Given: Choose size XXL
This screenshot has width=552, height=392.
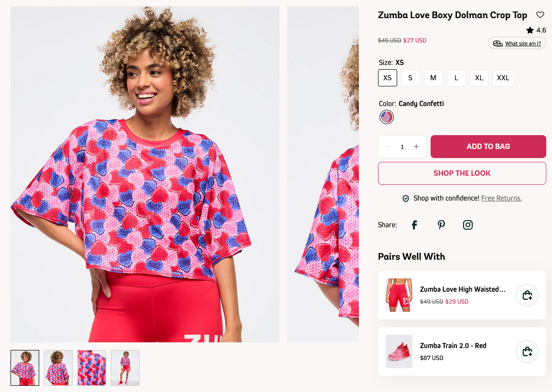Looking at the screenshot, I should tap(503, 78).
